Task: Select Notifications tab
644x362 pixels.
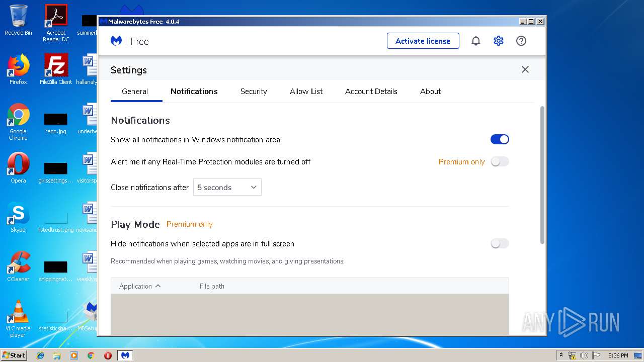Action: (x=194, y=92)
